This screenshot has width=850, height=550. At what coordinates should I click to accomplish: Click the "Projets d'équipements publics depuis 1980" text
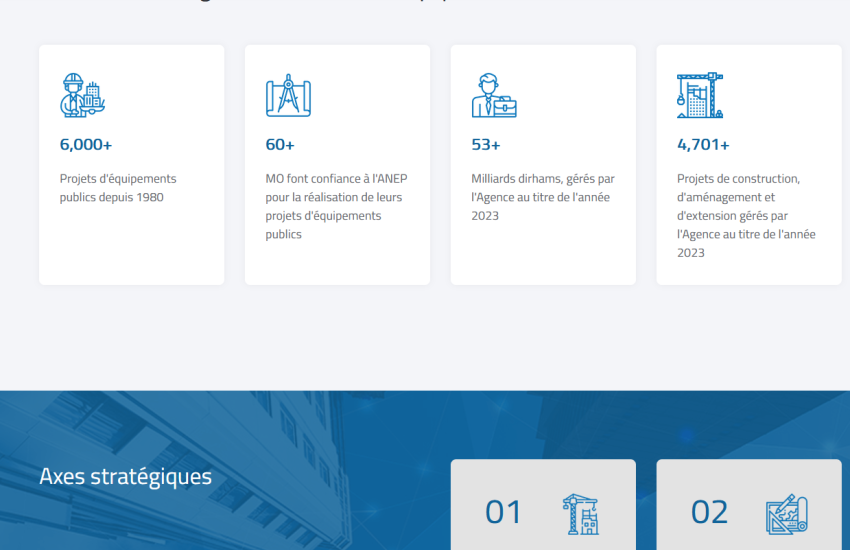[118, 188]
